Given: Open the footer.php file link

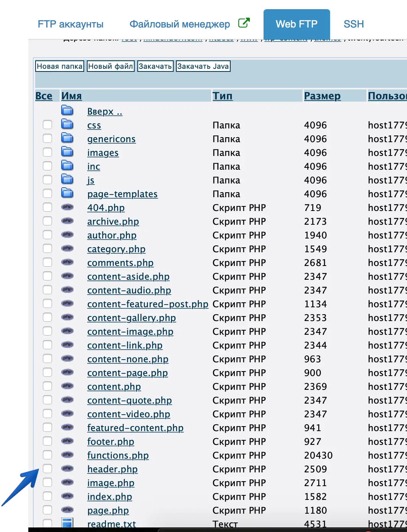Looking at the screenshot, I should (x=111, y=442).
